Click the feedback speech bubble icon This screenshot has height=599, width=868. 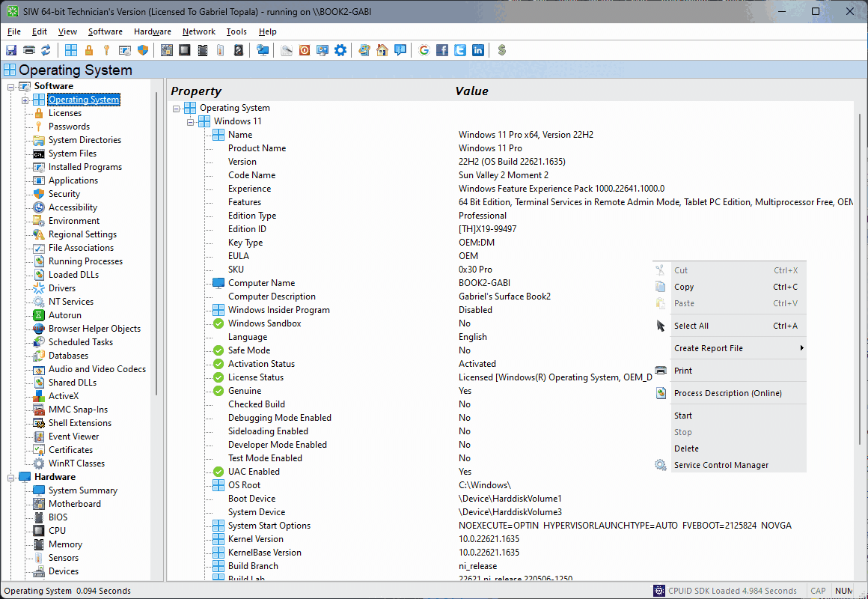(400, 50)
